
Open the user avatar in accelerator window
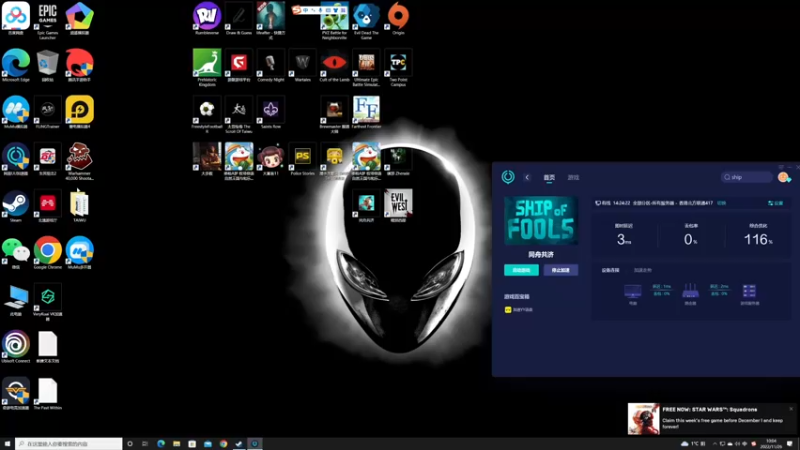[783, 177]
